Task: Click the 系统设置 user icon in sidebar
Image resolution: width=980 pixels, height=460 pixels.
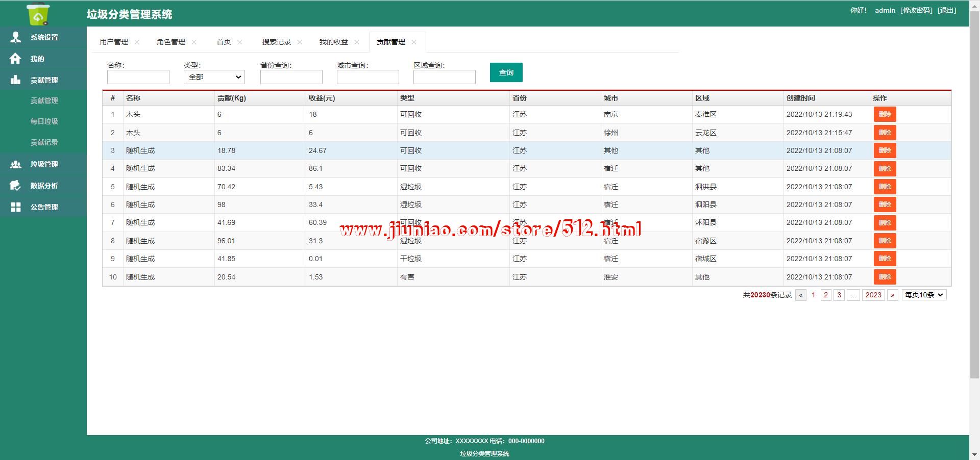Action: 16,37
